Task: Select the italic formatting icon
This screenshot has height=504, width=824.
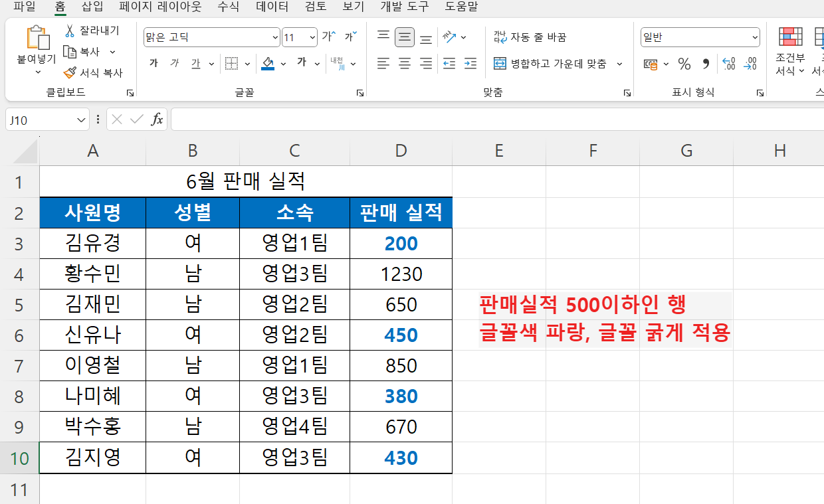Action: pyautogui.click(x=175, y=63)
